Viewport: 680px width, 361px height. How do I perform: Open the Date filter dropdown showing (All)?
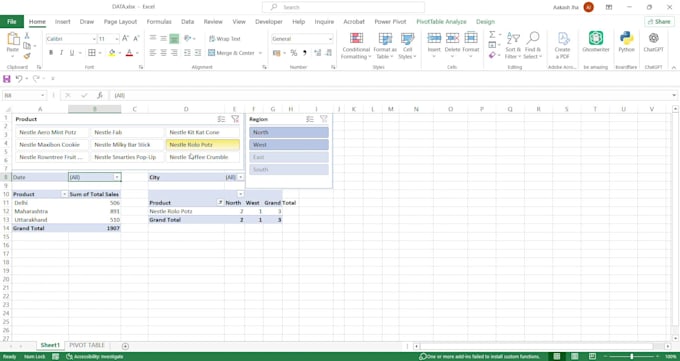coord(117,177)
